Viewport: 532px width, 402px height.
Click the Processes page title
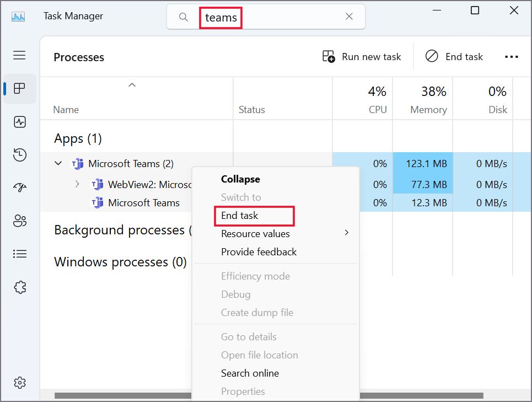79,57
